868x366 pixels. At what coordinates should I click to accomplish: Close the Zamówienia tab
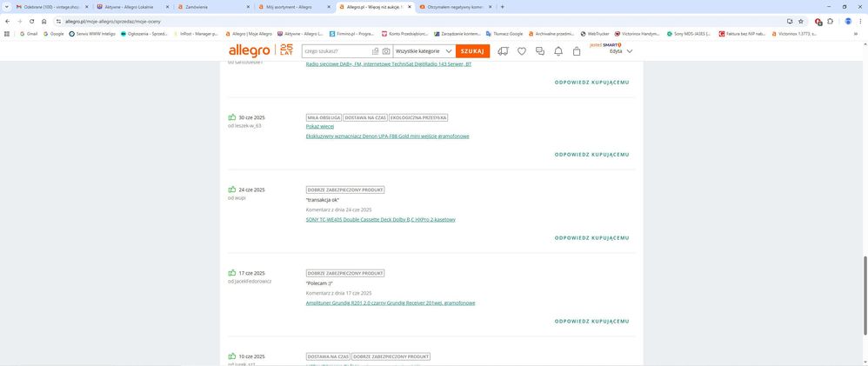[249, 7]
